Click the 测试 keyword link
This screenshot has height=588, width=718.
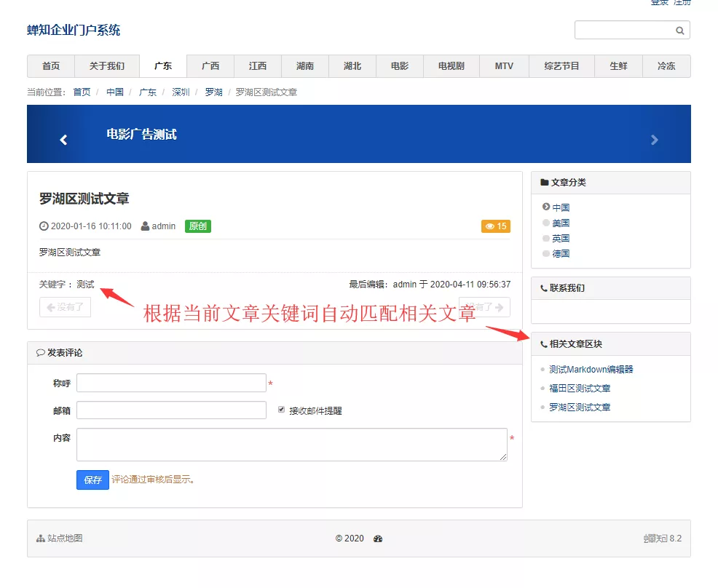tap(85, 285)
